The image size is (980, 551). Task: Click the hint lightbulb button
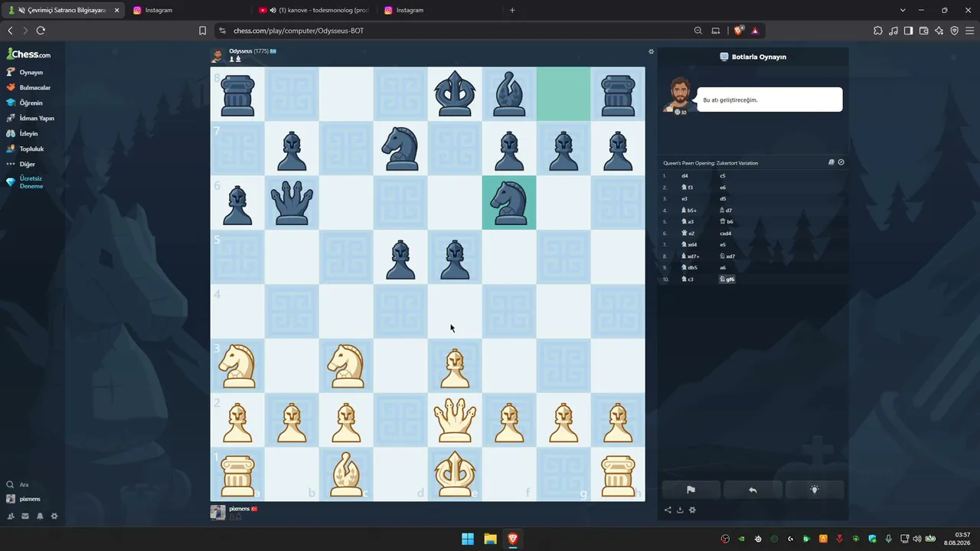coord(815,490)
